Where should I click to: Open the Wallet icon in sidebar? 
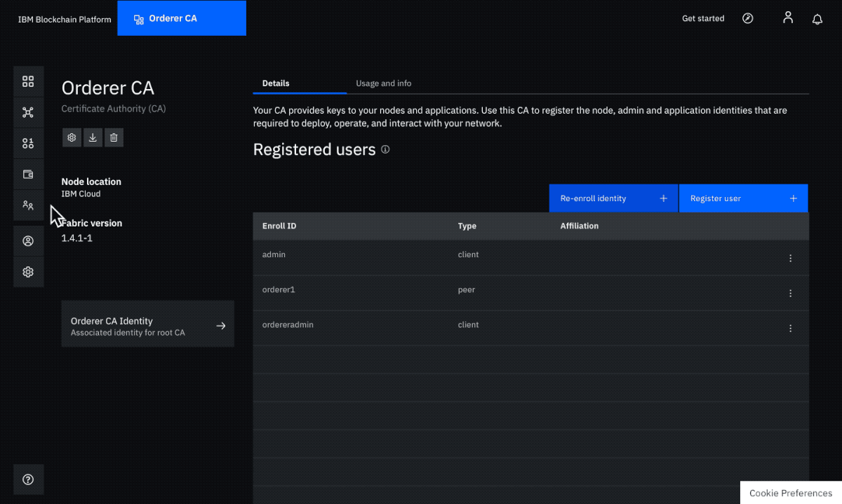tap(28, 175)
